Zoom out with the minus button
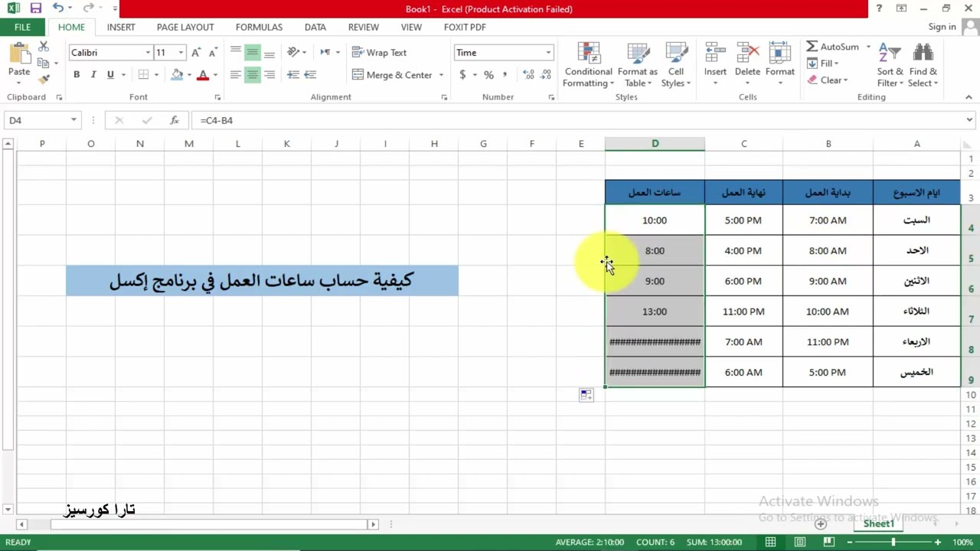The height and width of the screenshot is (551, 980). [849, 542]
